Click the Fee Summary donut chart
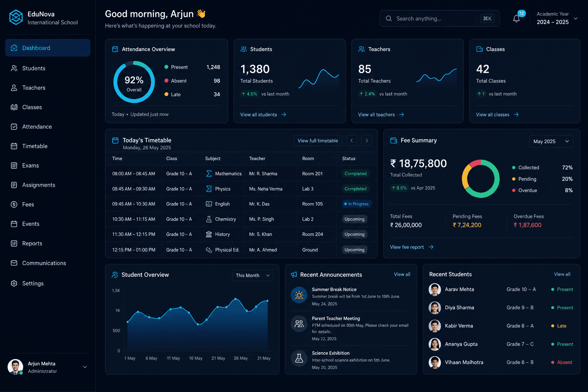 [481, 179]
